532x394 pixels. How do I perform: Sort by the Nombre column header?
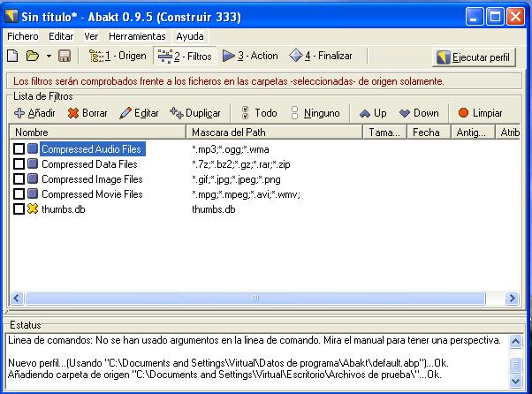click(x=98, y=133)
